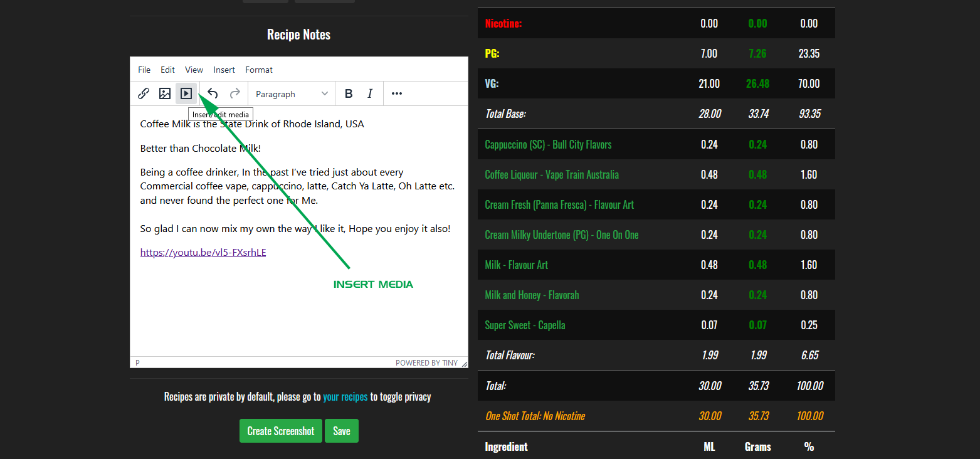This screenshot has width=980, height=459.
Task: Click the Nicotine: row label
Action: (503, 23)
